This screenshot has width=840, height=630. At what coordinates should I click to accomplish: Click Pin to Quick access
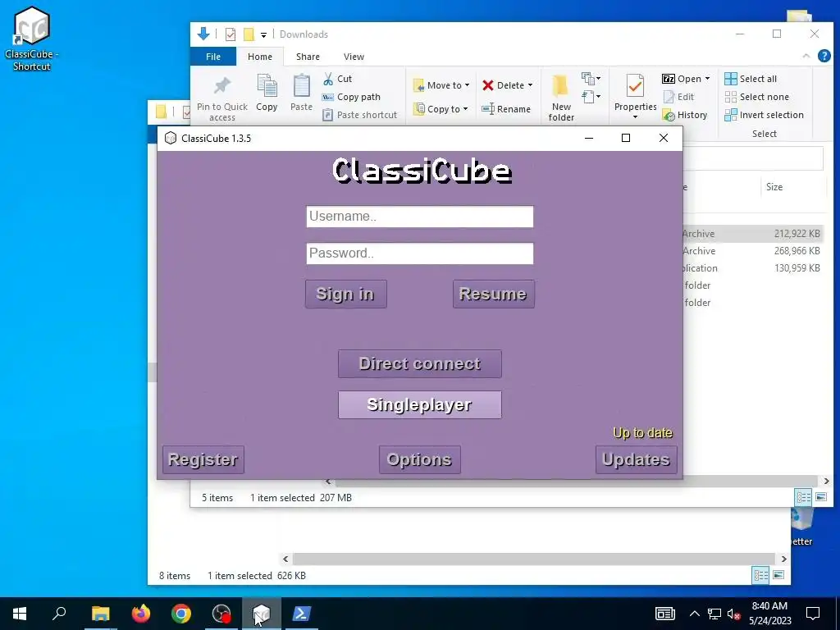221,98
